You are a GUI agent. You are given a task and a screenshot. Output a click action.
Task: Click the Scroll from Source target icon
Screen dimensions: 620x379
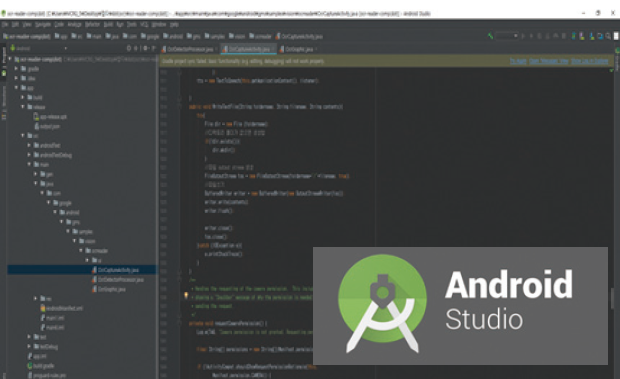(129, 48)
